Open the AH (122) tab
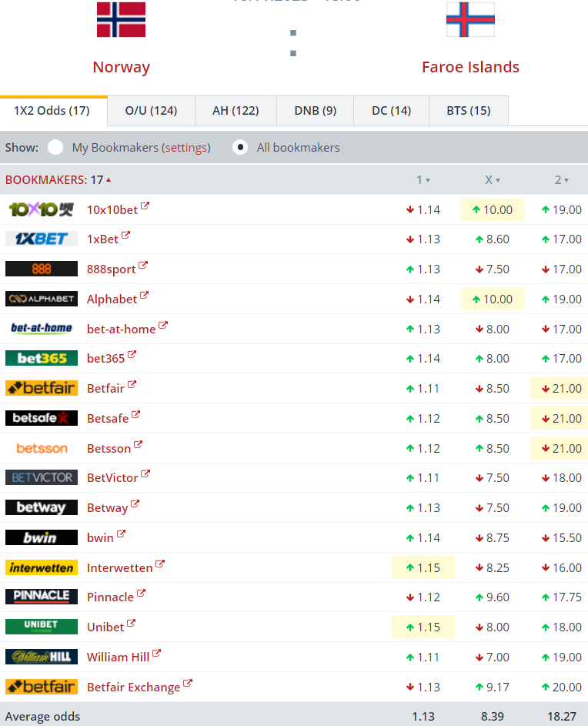 point(236,111)
